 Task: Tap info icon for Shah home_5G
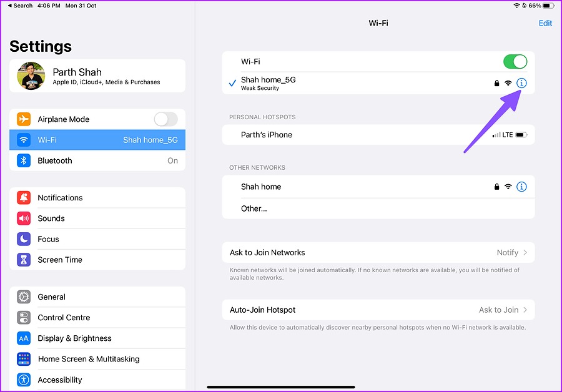click(x=522, y=83)
